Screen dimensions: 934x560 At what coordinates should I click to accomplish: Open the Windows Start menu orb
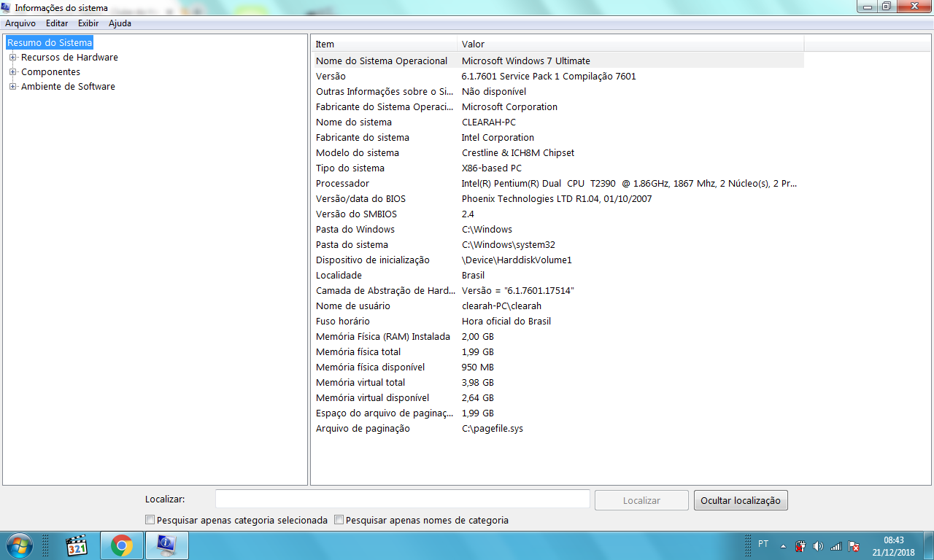point(19,545)
